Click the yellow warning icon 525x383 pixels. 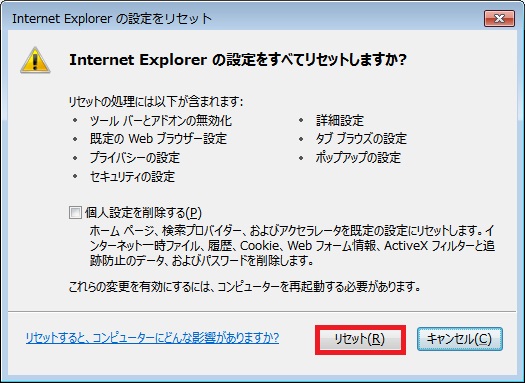(x=35, y=61)
